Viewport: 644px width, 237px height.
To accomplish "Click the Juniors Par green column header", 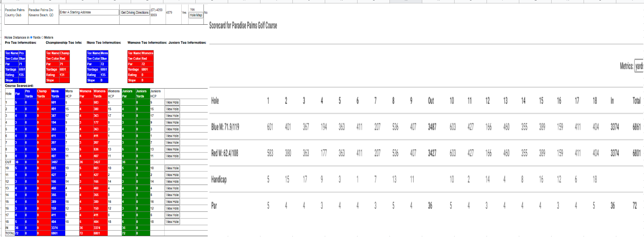I will click(x=128, y=94).
